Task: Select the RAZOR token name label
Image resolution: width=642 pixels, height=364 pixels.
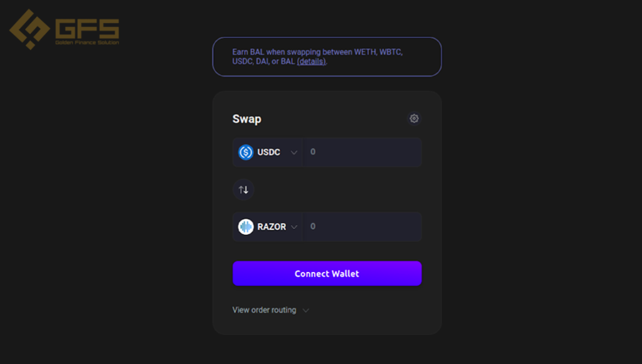Action: pos(271,227)
